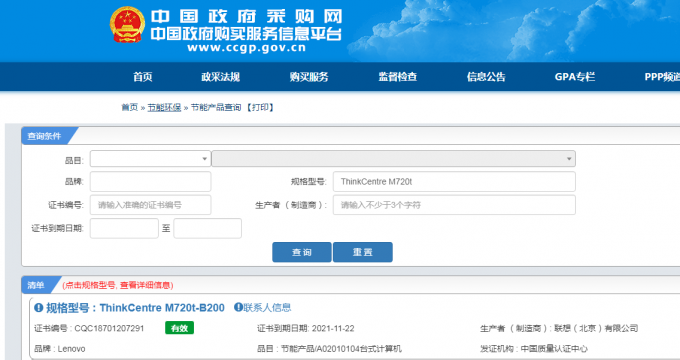The height and width of the screenshot is (360, 680).
Task: Follow the 节能环保 breadcrumb link
Action: 164,107
